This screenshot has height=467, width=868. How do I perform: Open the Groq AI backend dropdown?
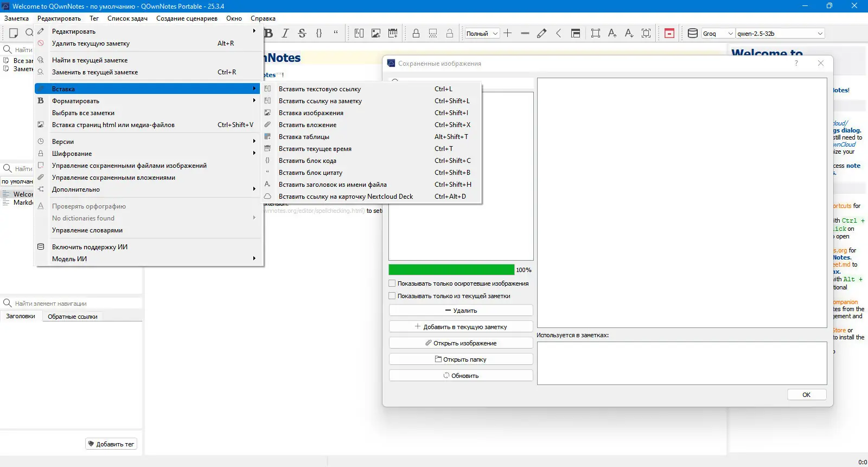tap(718, 33)
